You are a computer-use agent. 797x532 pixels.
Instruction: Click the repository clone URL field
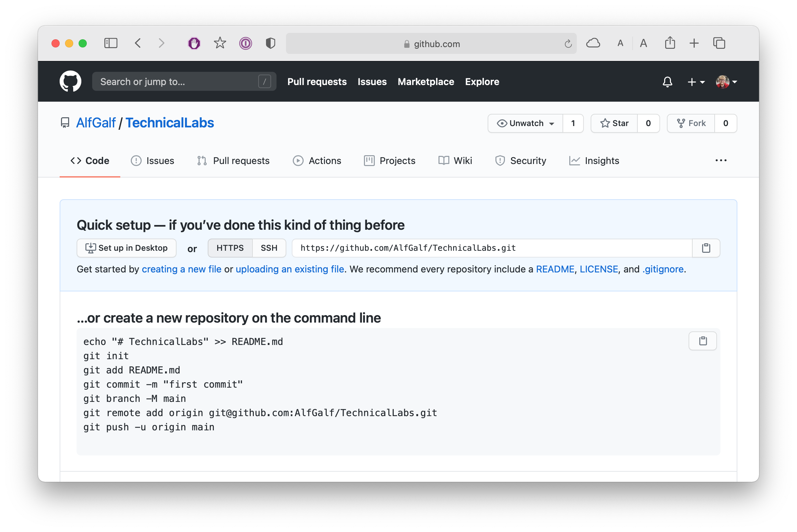point(492,248)
